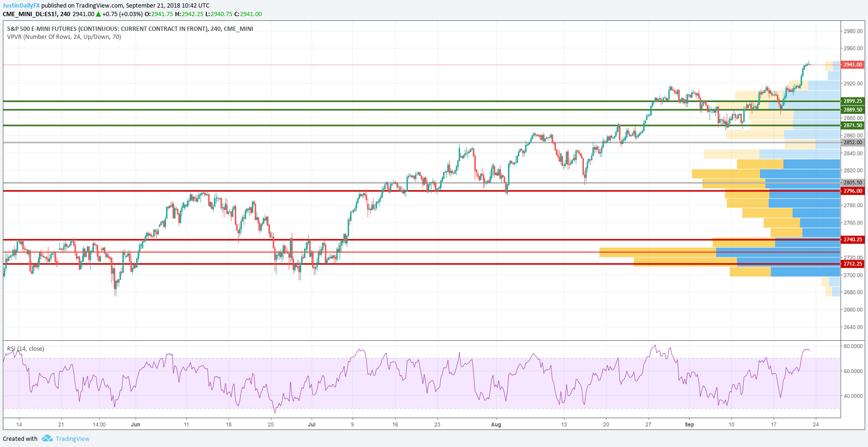The image size is (868, 447).
Task: Select the 2796.00 red level label
Action: [x=852, y=191]
